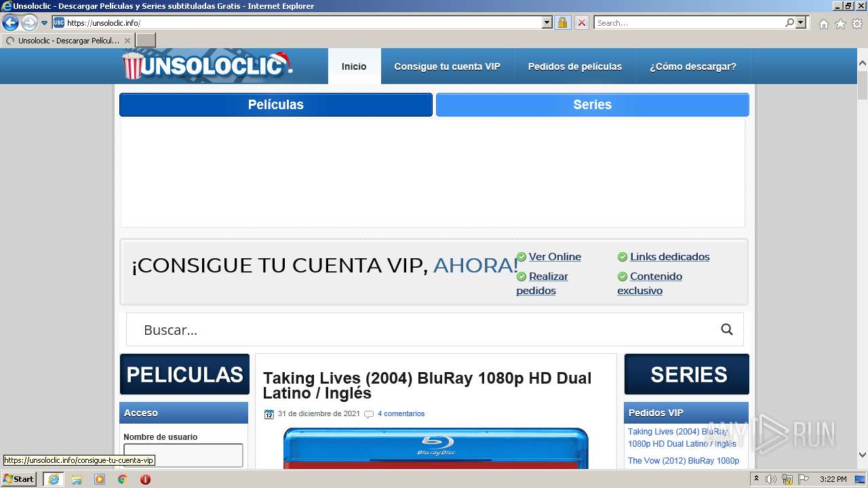Click the green check beside Contenido exclusivo
The width and height of the screenshot is (868, 488).
coord(623,277)
